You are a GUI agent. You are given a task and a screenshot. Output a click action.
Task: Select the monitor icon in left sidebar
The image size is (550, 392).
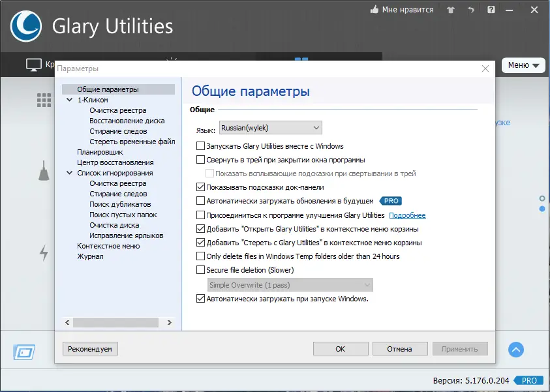click(34, 64)
